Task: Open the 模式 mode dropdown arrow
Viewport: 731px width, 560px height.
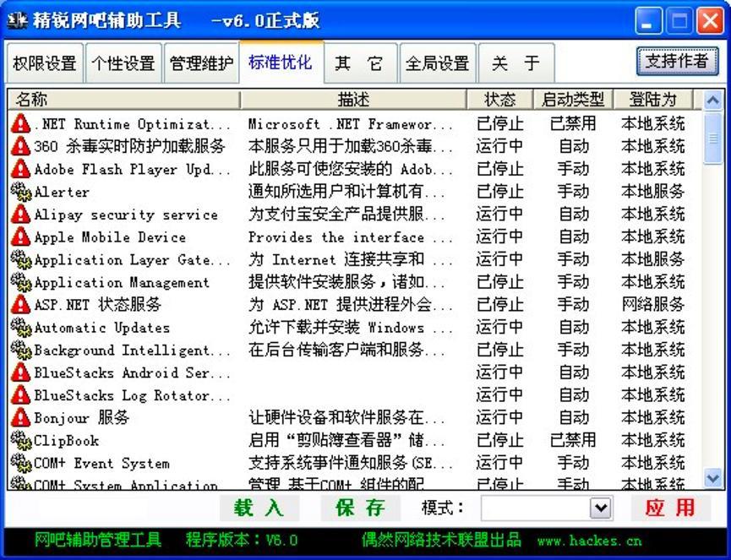Action: (x=601, y=508)
